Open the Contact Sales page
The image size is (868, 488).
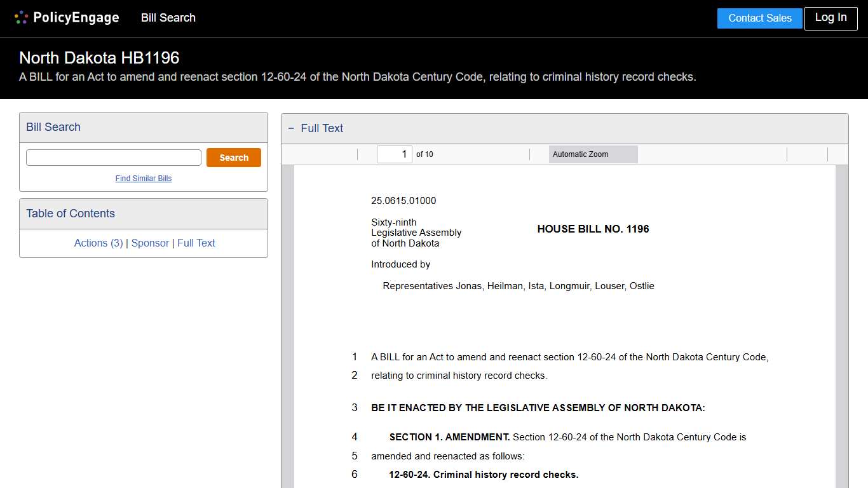click(759, 18)
